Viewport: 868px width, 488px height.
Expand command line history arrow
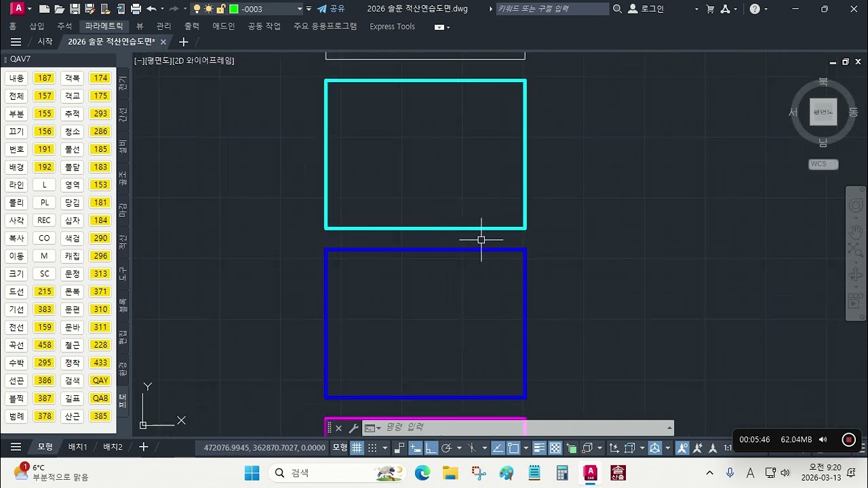tap(670, 428)
